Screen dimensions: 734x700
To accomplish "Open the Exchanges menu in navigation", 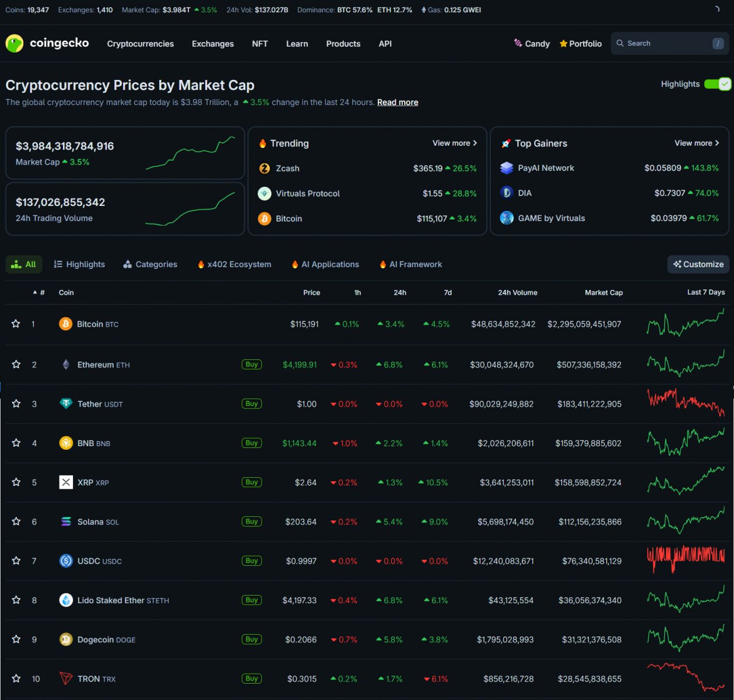I will [213, 44].
